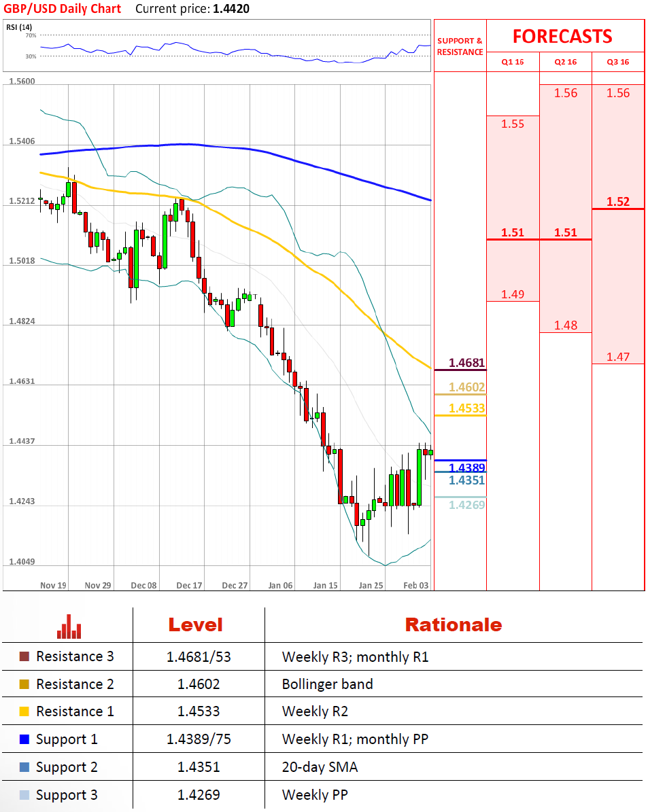The width and height of the screenshot is (648, 812).
Task: Click the 1.4351 support level marker
Action: 466,480
